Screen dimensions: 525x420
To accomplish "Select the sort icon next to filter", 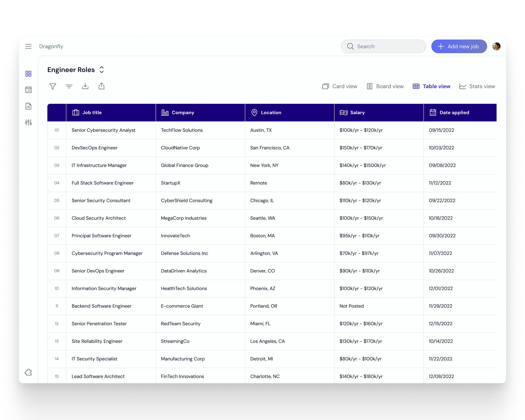I will [x=69, y=86].
